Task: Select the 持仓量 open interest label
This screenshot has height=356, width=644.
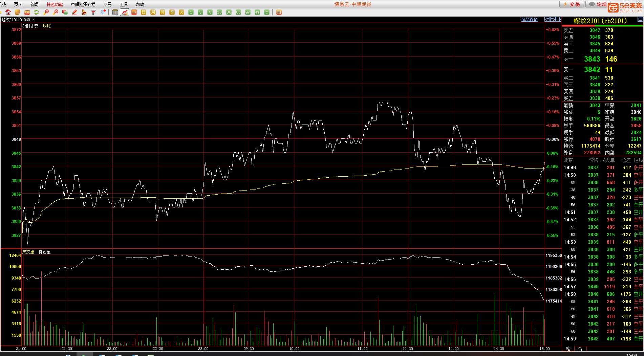Action: pyautogui.click(x=45, y=252)
